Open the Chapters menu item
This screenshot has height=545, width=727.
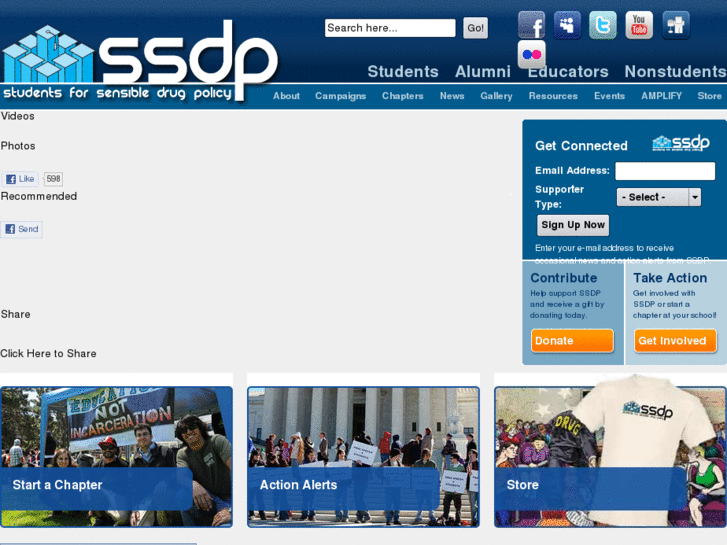click(402, 96)
